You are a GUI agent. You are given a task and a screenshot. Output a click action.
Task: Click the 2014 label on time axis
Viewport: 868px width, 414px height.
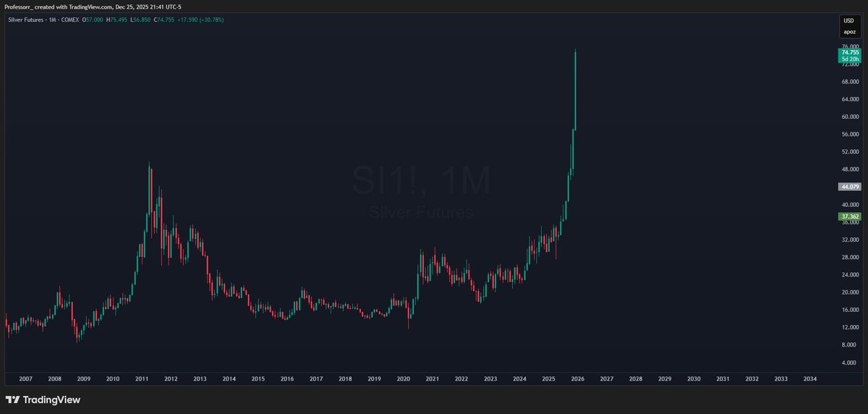229,379
